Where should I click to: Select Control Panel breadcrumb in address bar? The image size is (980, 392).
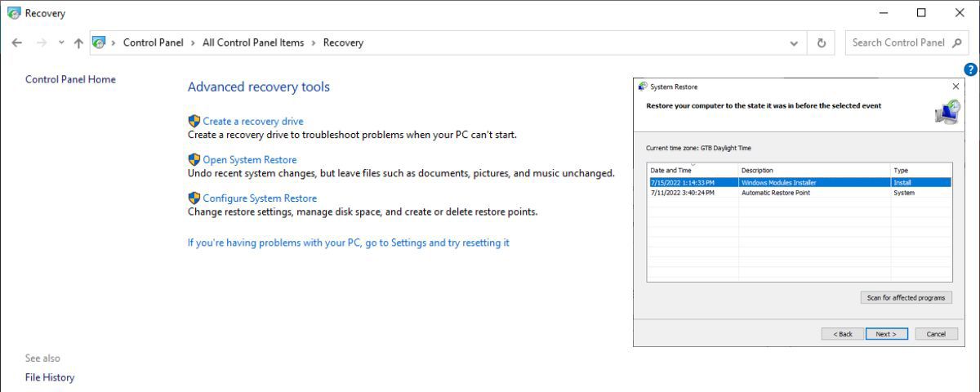(153, 42)
